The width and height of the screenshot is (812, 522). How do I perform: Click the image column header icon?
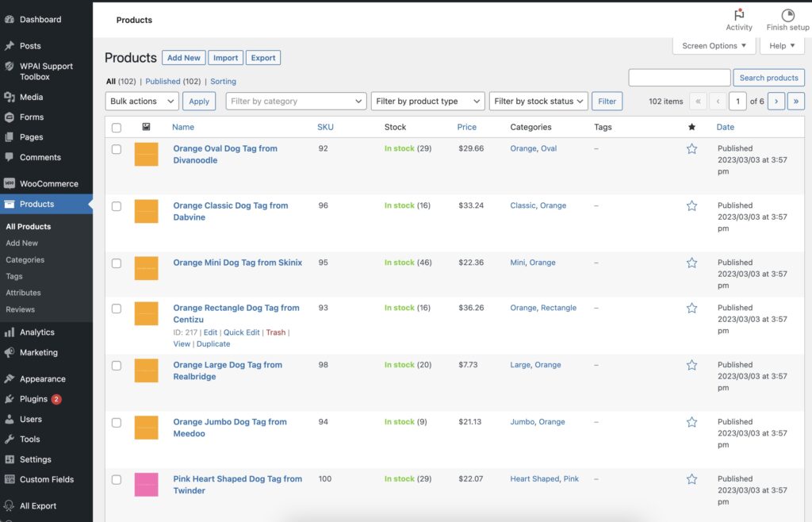point(146,126)
